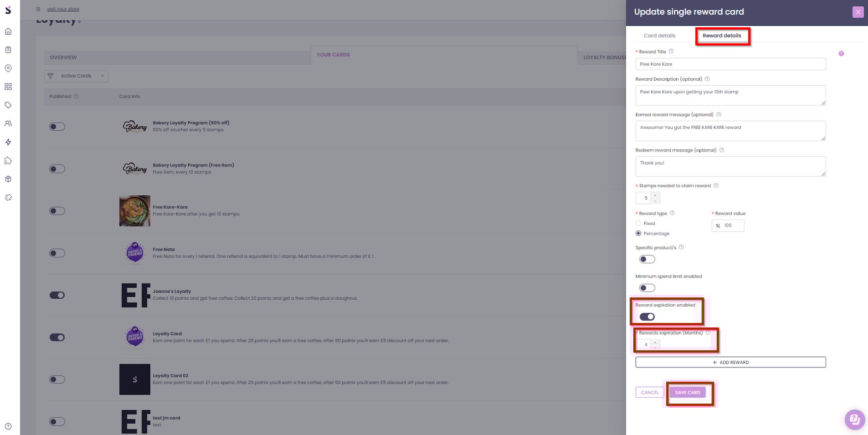Viewport: 868px width, 435px height.
Task: Enable the Minimum spend limit switch
Action: (x=647, y=288)
